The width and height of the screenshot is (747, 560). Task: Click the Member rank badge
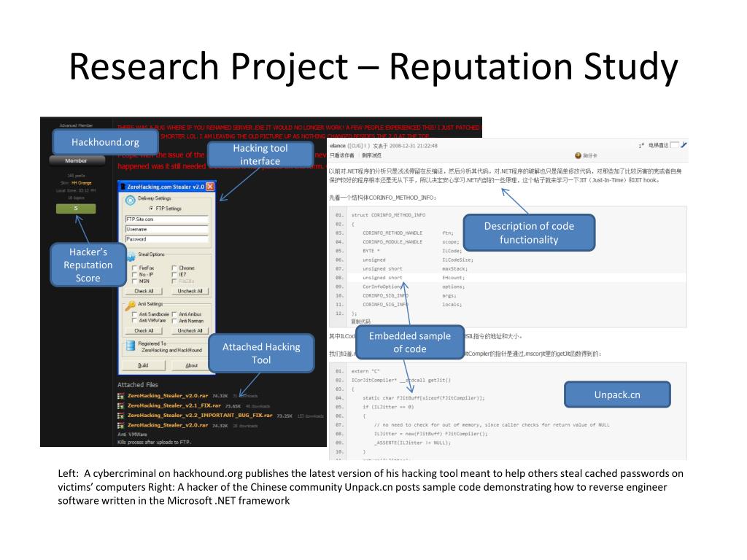[76, 160]
